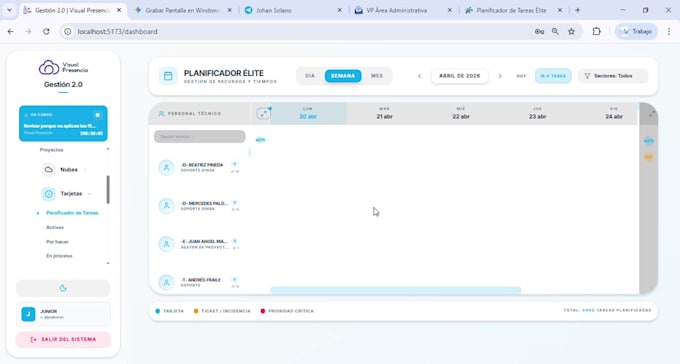Image resolution: width=680 pixels, height=364 pixels.
Task: Select the 22 abr day header
Action: [461, 114]
